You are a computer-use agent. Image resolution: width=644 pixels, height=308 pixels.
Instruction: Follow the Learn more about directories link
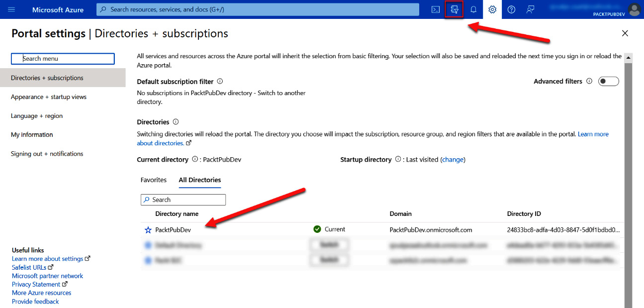pos(593,134)
